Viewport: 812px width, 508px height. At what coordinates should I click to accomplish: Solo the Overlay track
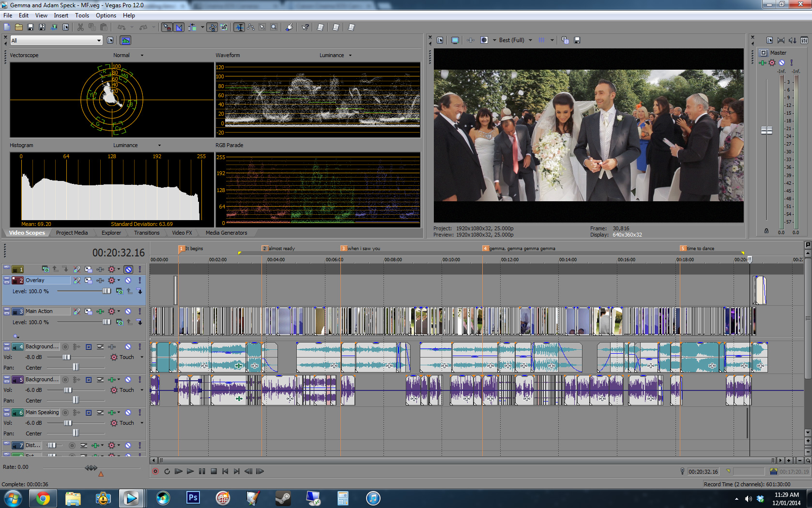[140, 280]
